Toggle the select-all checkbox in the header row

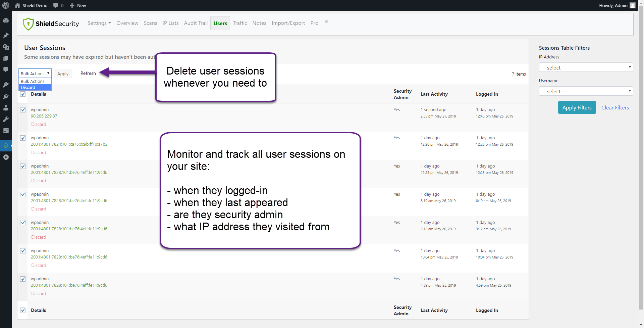point(23,94)
